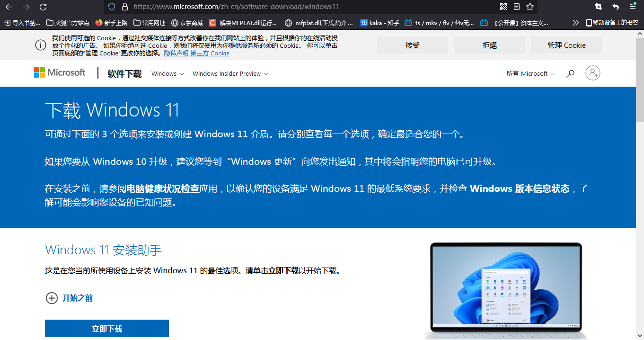Open the Windows 版本信息状态 link
This screenshot has height=340, width=644.
pos(520,188)
